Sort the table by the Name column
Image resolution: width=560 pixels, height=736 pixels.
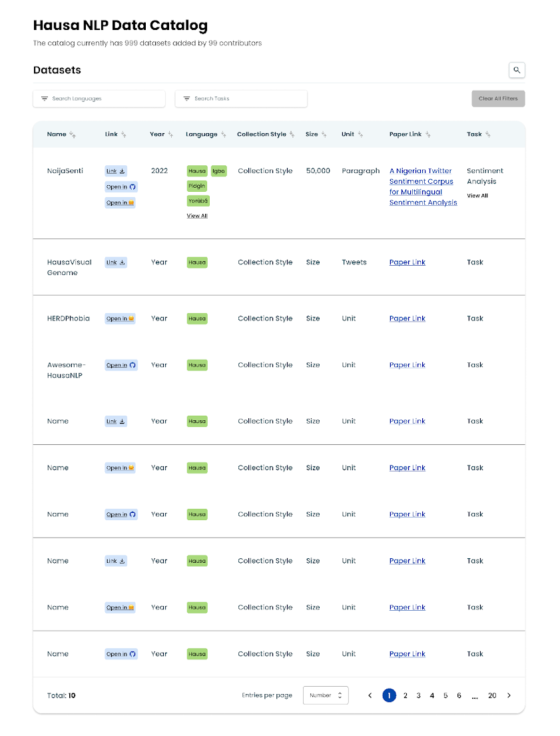73,134
